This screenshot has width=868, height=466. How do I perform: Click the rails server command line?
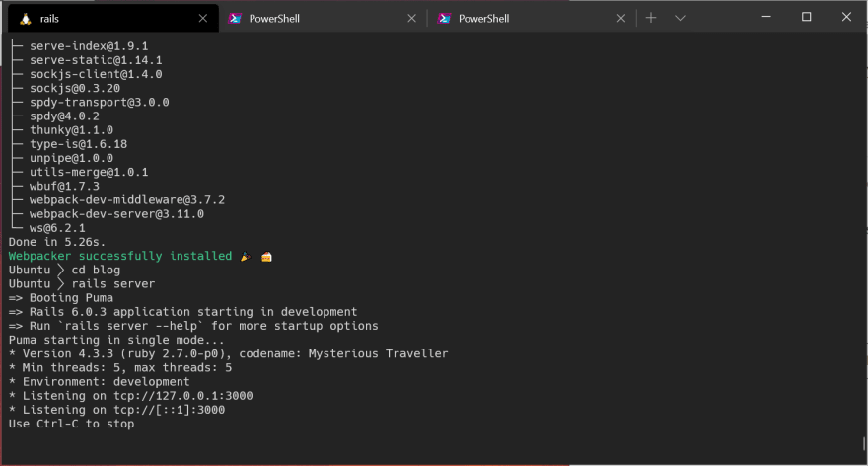[x=82, y=283]
